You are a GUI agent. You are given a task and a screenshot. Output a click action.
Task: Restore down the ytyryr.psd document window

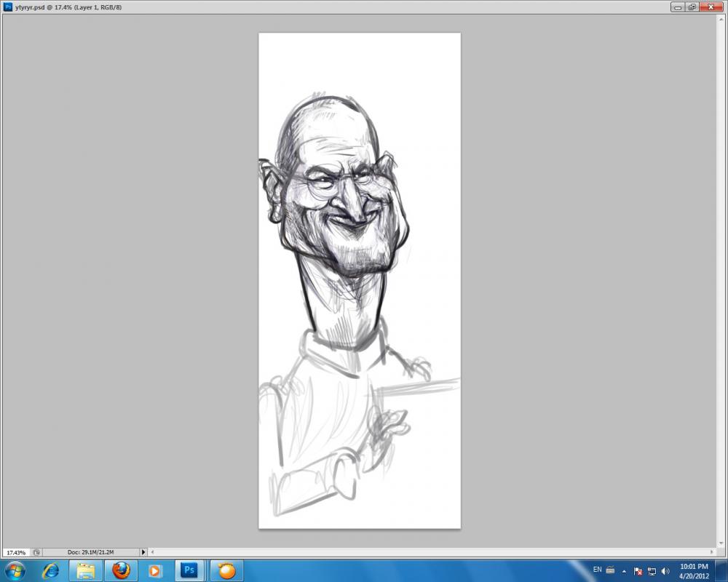(x=692, y=7)
